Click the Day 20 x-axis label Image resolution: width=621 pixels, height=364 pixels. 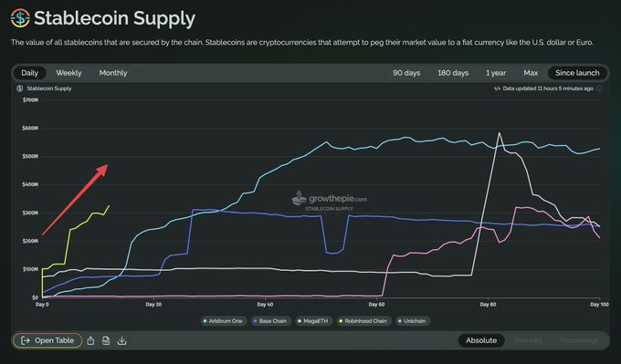(153, 305)
